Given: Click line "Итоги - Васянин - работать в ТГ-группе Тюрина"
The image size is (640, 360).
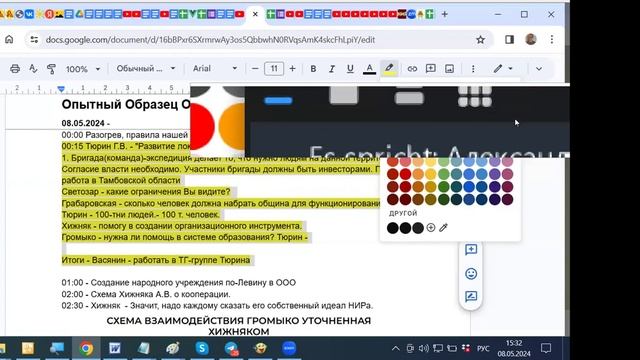Looking at the screenshot, I should [156, 260].
